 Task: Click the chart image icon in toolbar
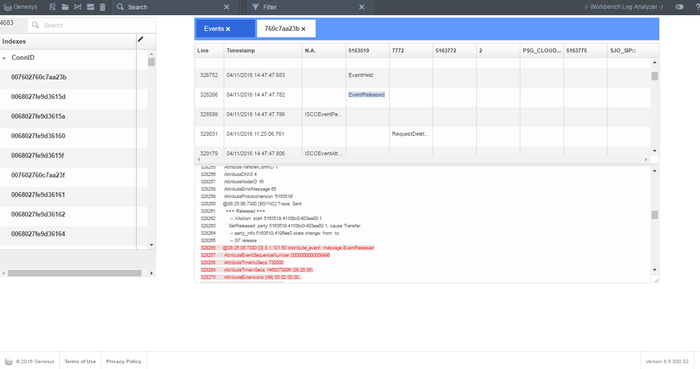[x=90, y=7]
